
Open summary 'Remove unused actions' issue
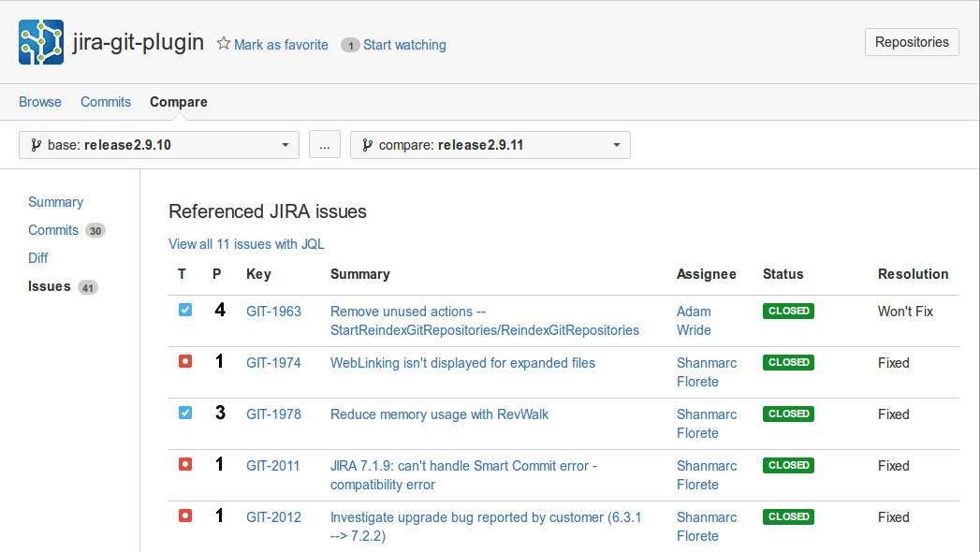click(x=485, y=321)
